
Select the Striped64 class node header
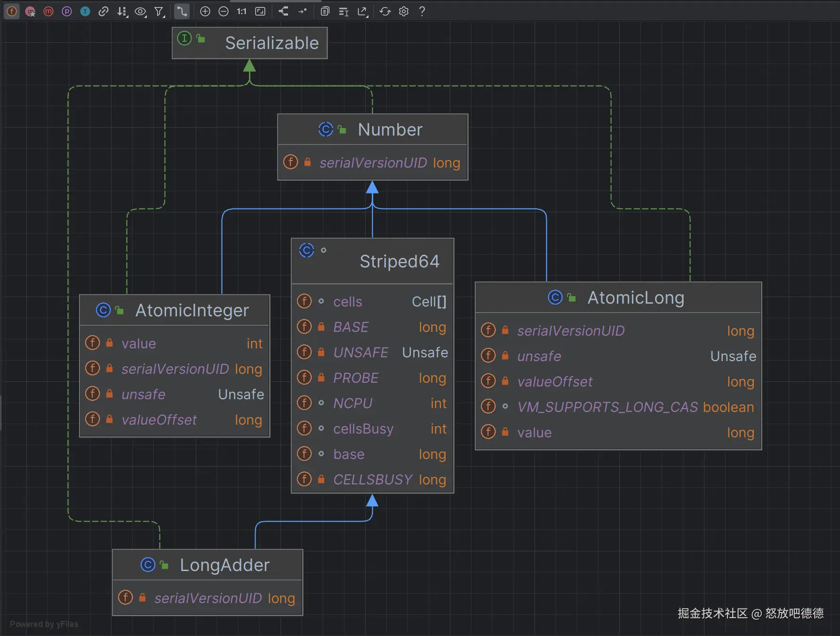(399, 261)
